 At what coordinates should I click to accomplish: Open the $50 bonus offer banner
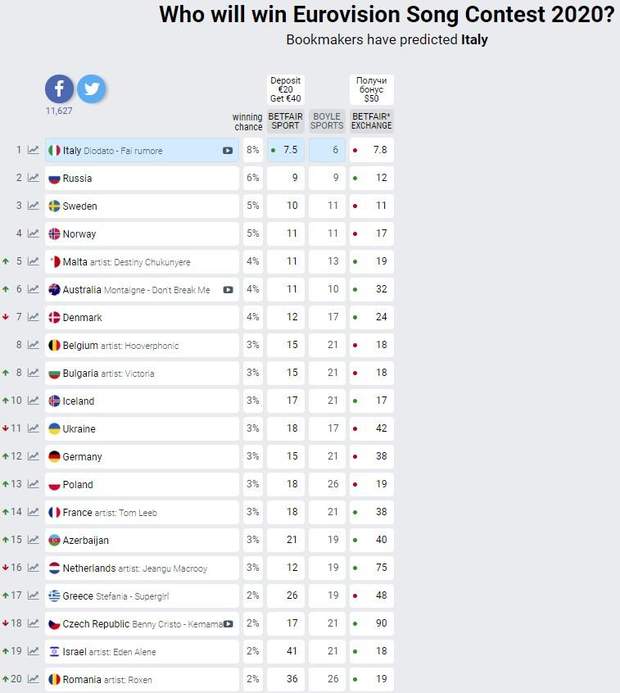[371, 90]
